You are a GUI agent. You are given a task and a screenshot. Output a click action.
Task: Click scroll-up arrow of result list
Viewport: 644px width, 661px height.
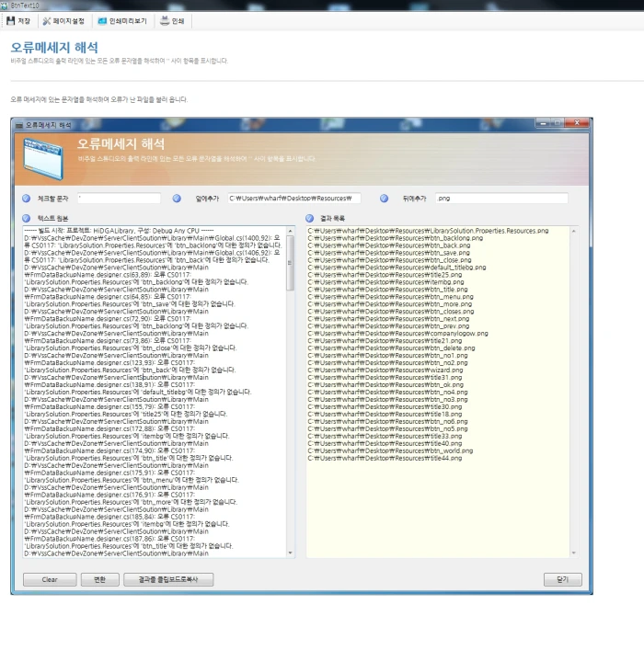(573, 231)
